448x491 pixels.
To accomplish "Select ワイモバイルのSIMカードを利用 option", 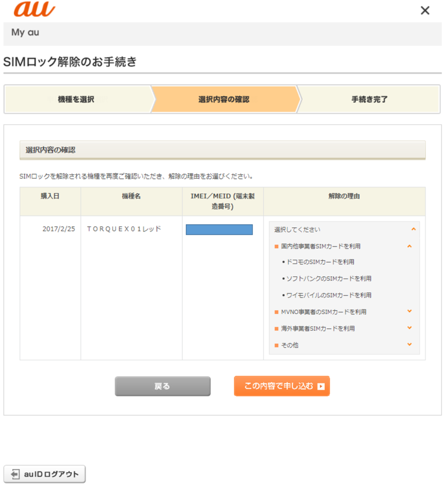I will [328, 295].
